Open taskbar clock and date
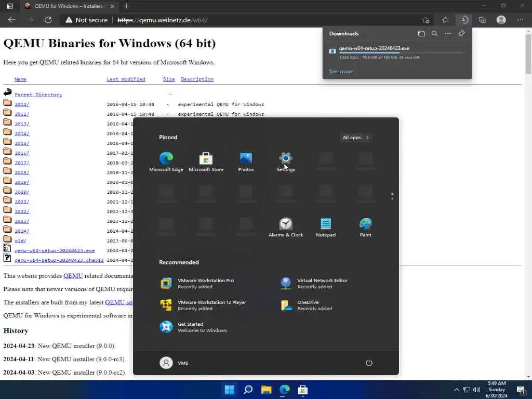 (x=496, y=390)
